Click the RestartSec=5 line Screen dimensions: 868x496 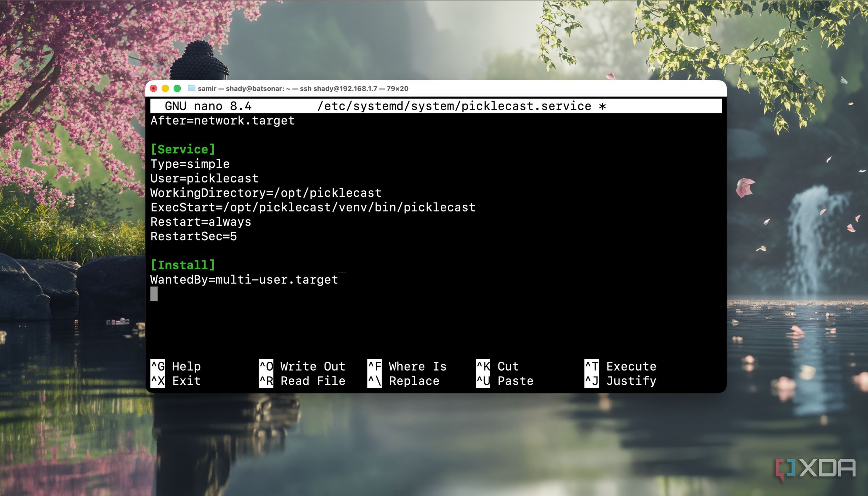(194, 236)
